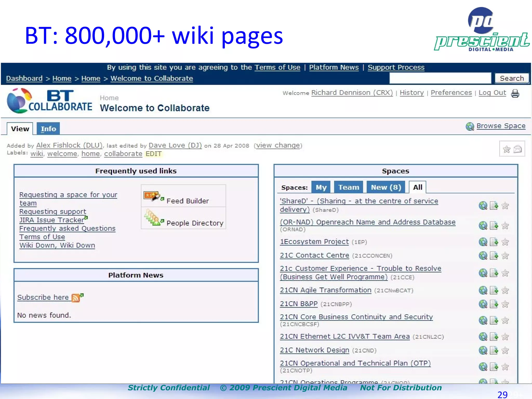Add page to 21CN Ethernet L2C space

click(x=494, y=337)
